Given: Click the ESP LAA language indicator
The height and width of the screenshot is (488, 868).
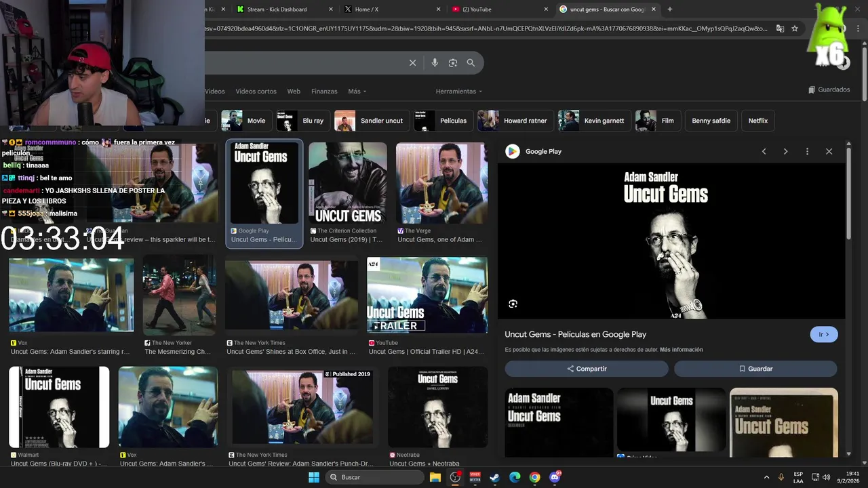Looking at the screenshot, I should (798, 477).
